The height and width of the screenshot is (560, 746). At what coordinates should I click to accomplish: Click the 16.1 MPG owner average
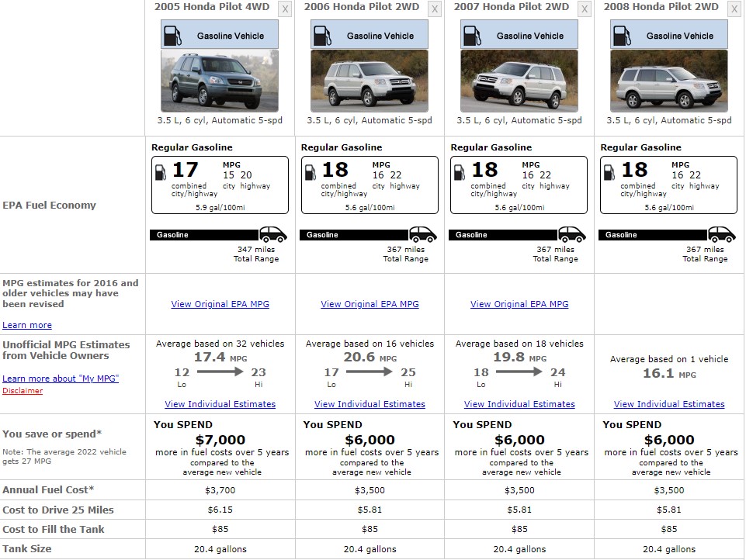[x=669, y=374]
